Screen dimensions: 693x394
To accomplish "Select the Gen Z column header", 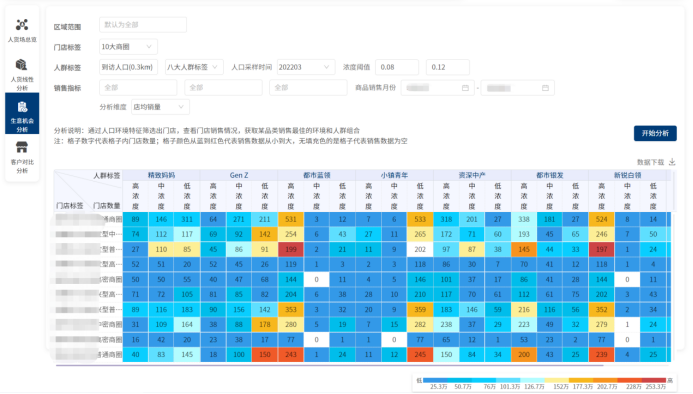I will pos(239,175).
